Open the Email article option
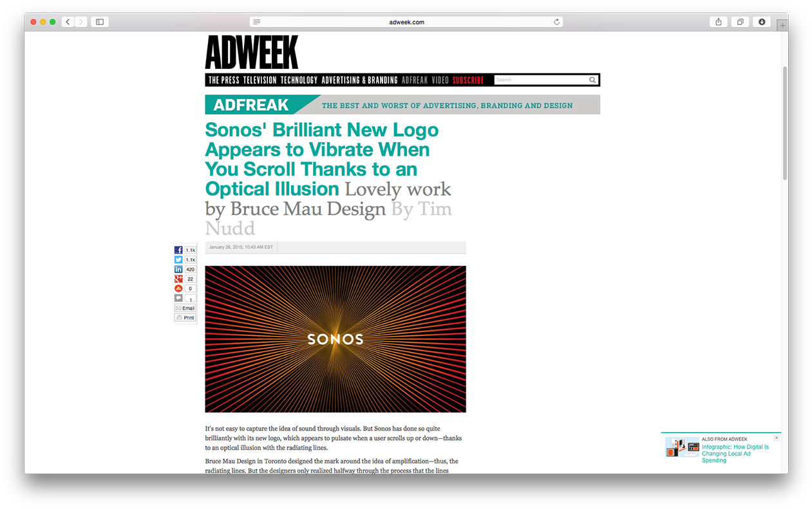The image size is (812, 509). [x=185, y=308]
